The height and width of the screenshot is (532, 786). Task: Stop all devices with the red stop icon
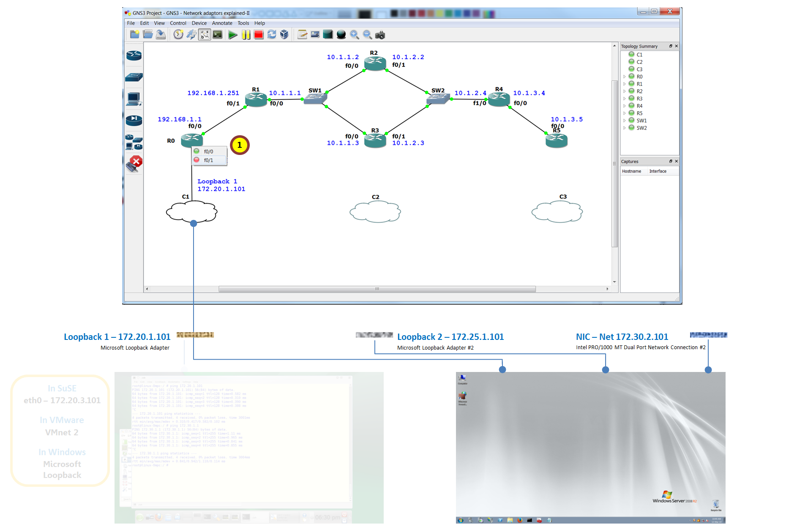pos(259,35)
